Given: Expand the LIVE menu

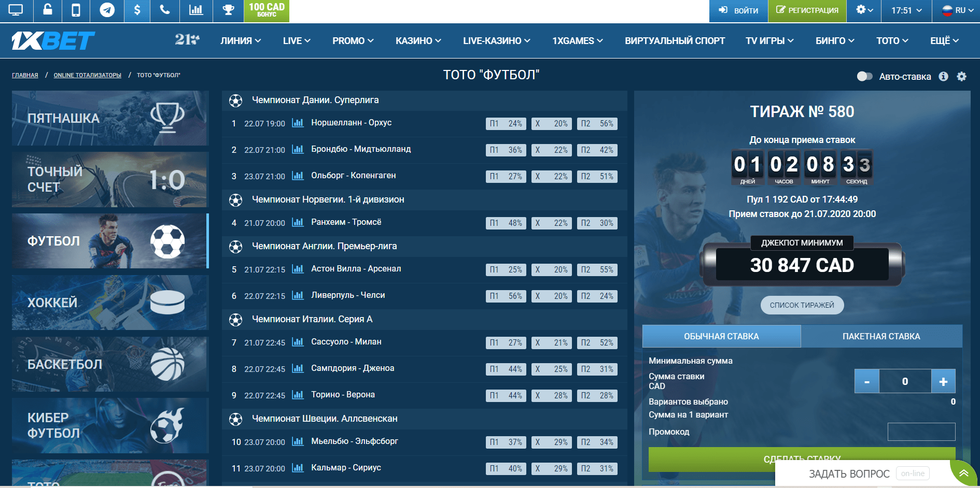Looking at the screenshot, I should coord(297,40).
